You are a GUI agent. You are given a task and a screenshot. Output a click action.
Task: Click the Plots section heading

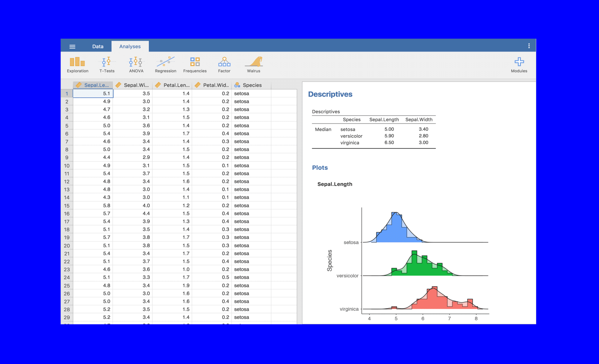[320, 168]
